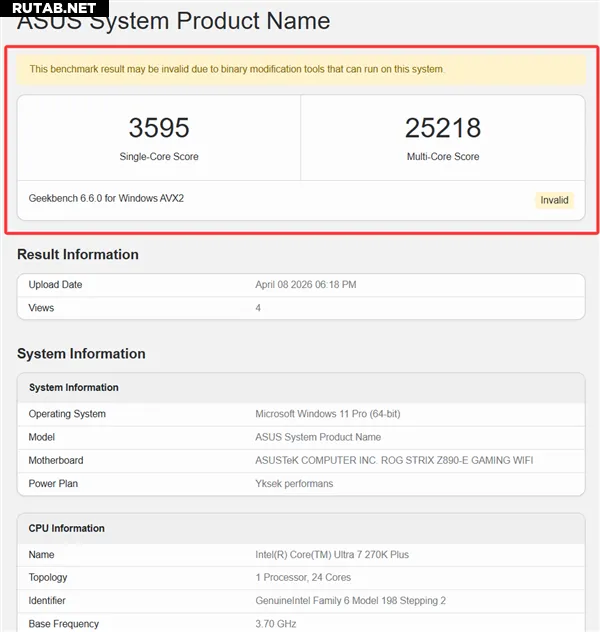Image resolution: width=600 pixels, height=632 pixels.
Task: Click the 1 Processor, 24 Cores topology value
Action: tap(304, 578)
